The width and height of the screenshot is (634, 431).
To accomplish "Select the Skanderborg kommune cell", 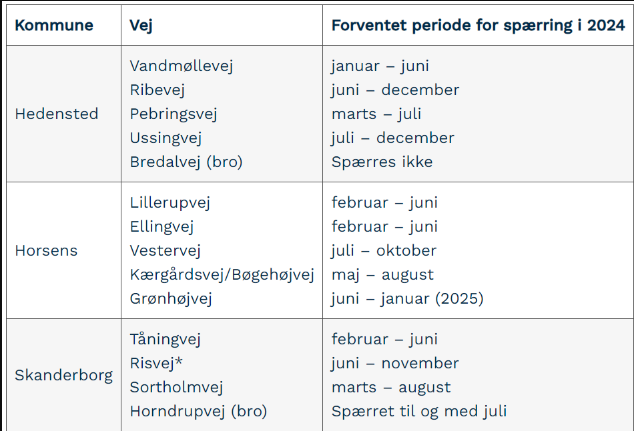I will (x=63, y=375).
